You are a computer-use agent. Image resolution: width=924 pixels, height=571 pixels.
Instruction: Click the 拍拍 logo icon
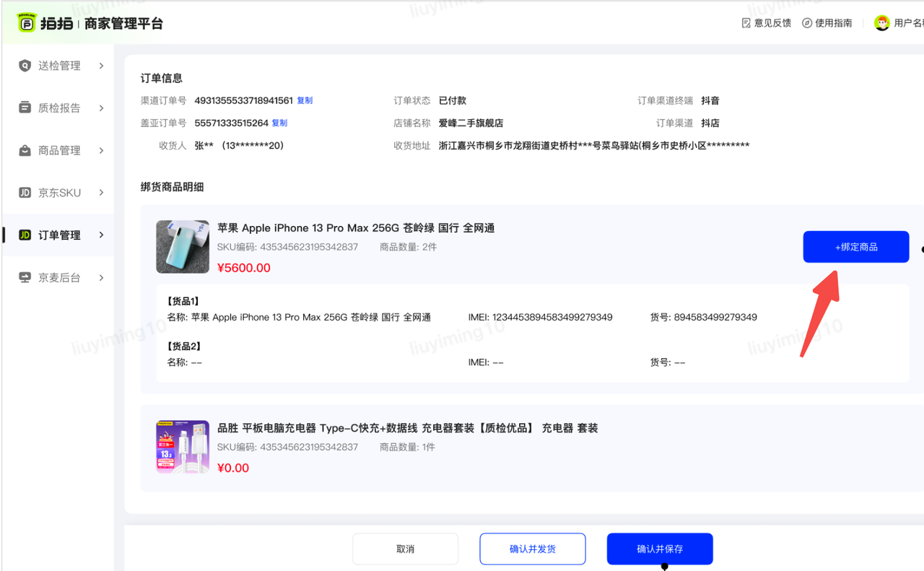[x=27, y=23]
